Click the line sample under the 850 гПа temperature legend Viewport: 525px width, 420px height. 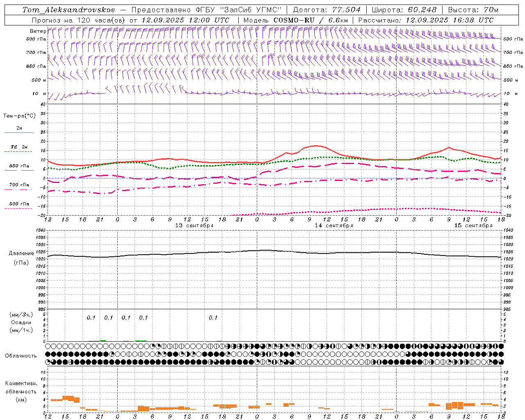[x=19, y=170]
